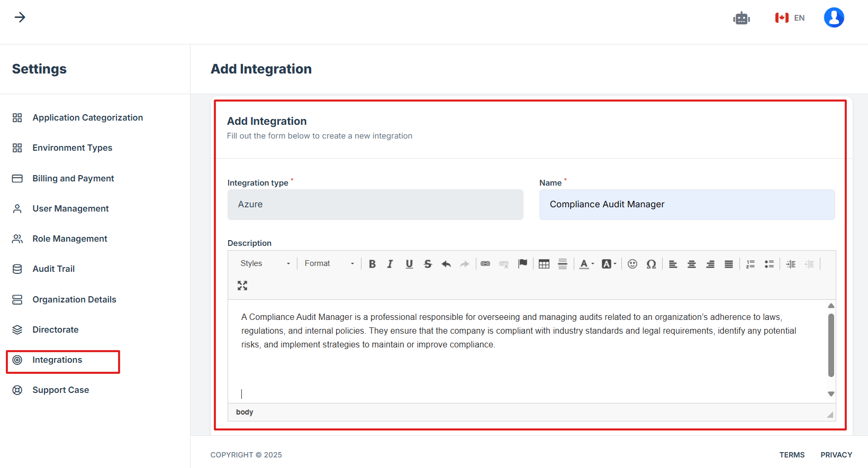Insert a link in the editor
Screen dimensions: 868x468
(485, 263)
